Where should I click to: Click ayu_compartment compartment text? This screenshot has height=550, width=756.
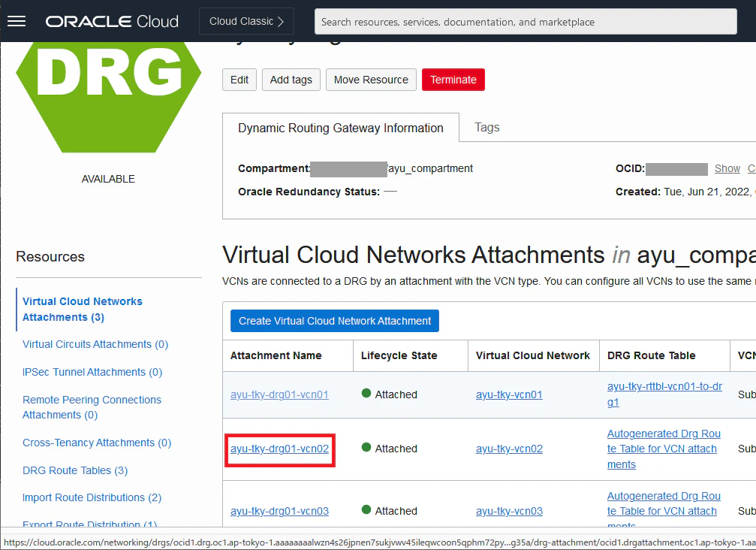tap(430, 168)
